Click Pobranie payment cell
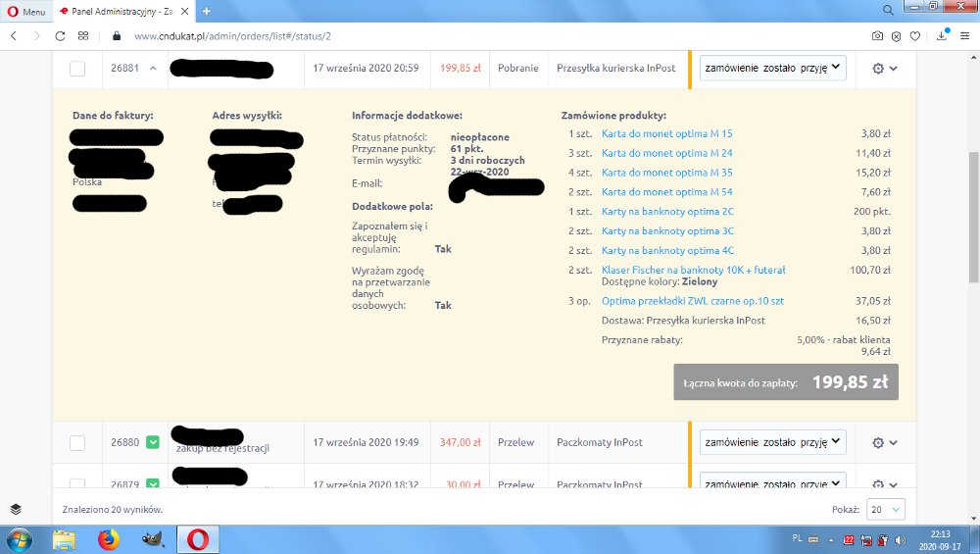This screenshot has height=554, width=980. click(518, 69)
